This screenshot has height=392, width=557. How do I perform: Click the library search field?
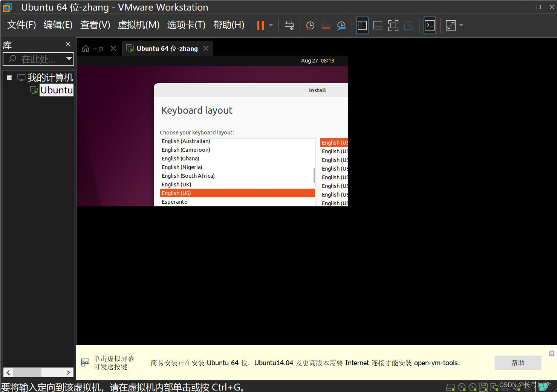[34, 59]
